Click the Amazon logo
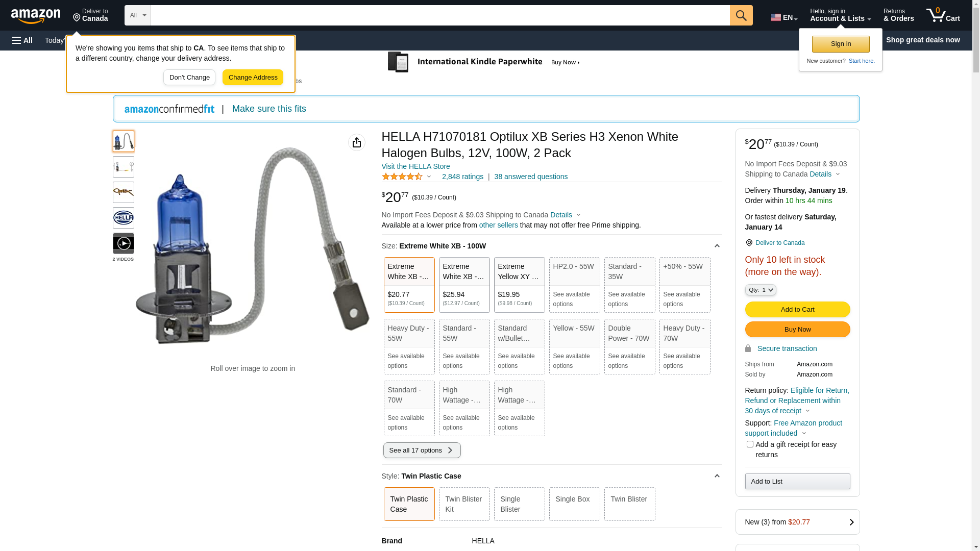980x551 pixels. click(x=36, y=16)
